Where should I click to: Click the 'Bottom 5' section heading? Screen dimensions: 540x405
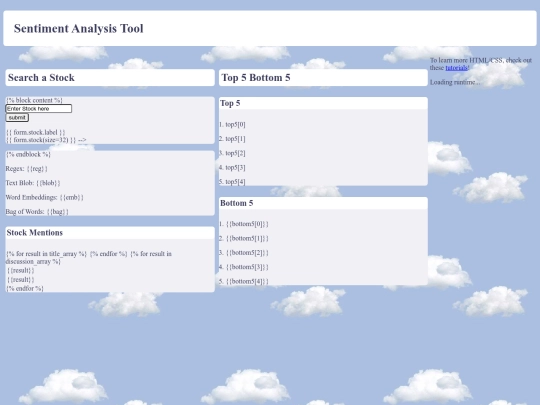click(237, 203)
